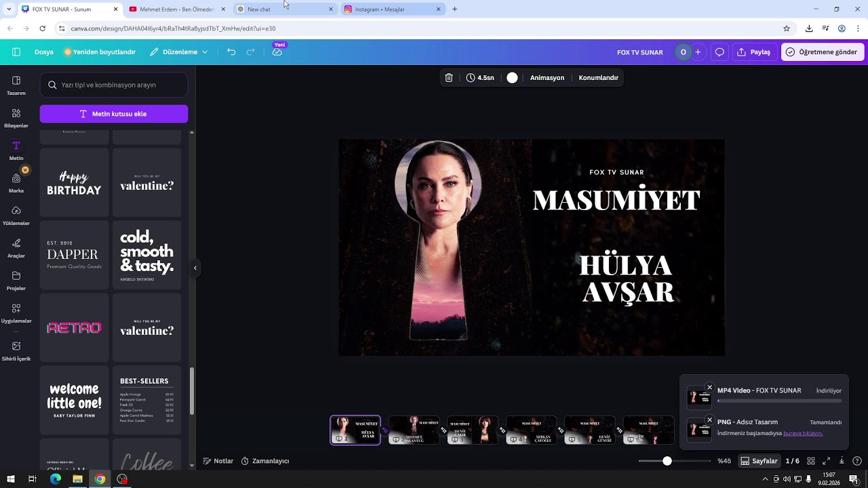Choose the RETRO neon text template
The width and height of the screenshot is (868, 488).
click(74, 328)
